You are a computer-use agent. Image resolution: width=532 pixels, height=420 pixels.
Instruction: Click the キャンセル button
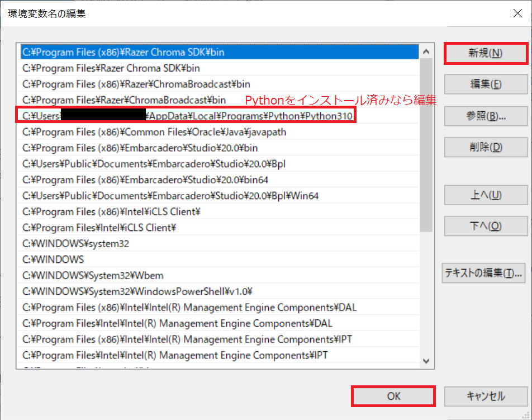click(486, 397)
